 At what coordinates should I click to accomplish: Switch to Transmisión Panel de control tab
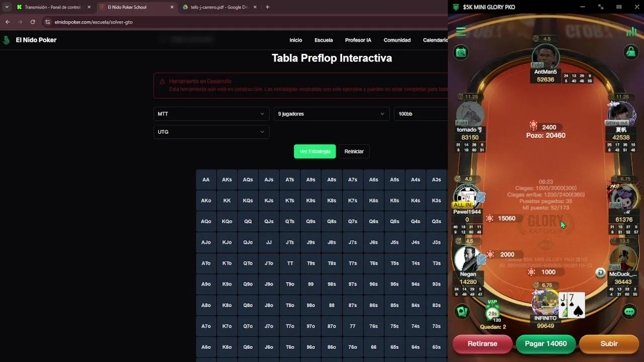(x=53, y=7)
